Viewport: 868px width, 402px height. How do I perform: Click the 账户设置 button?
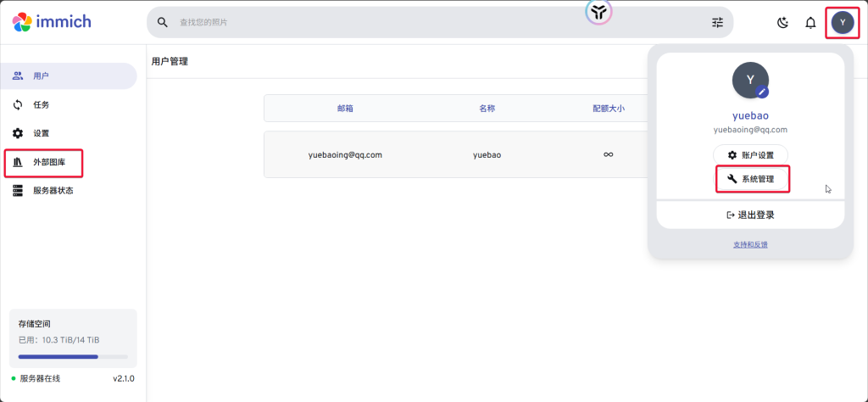(750, 155)
